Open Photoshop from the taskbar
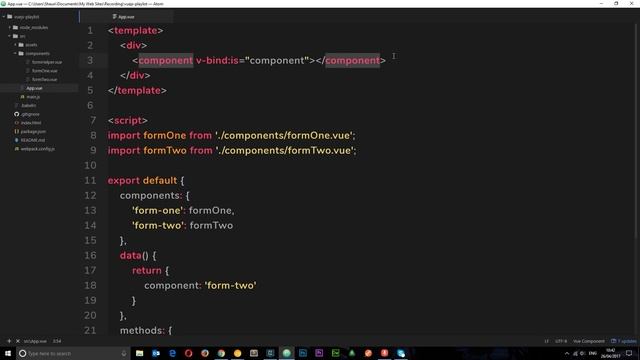Viewport: 640px width, 360px height. pos(303,353)
